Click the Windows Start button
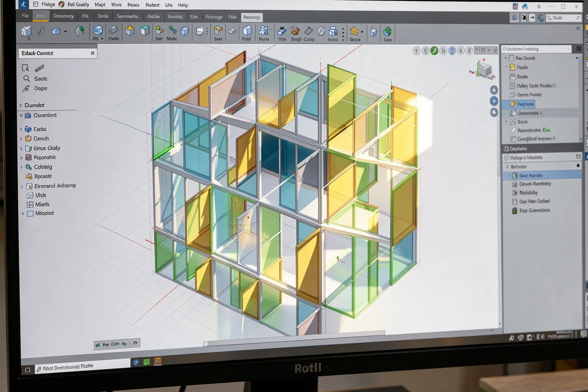Viewport: 588px width, 392px height. click(x=28, y=370)
